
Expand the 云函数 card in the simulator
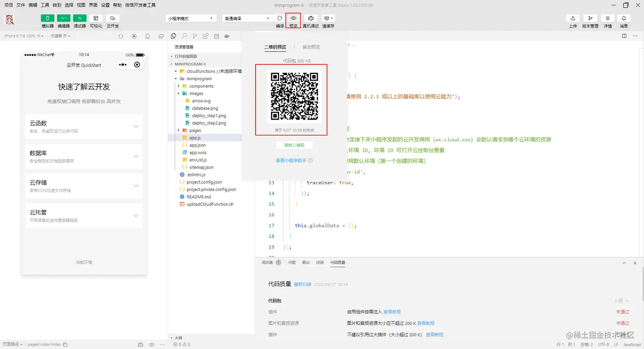[84, 126]
